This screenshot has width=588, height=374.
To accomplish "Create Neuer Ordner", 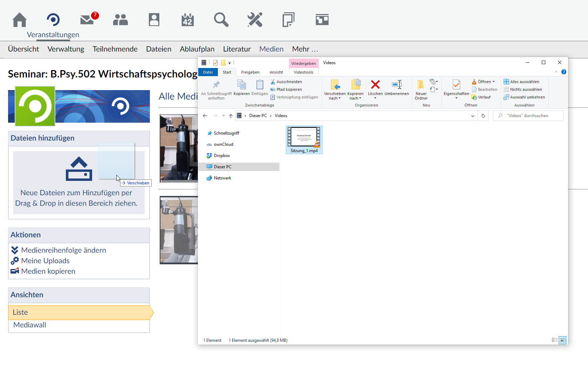I will point(421,90).
